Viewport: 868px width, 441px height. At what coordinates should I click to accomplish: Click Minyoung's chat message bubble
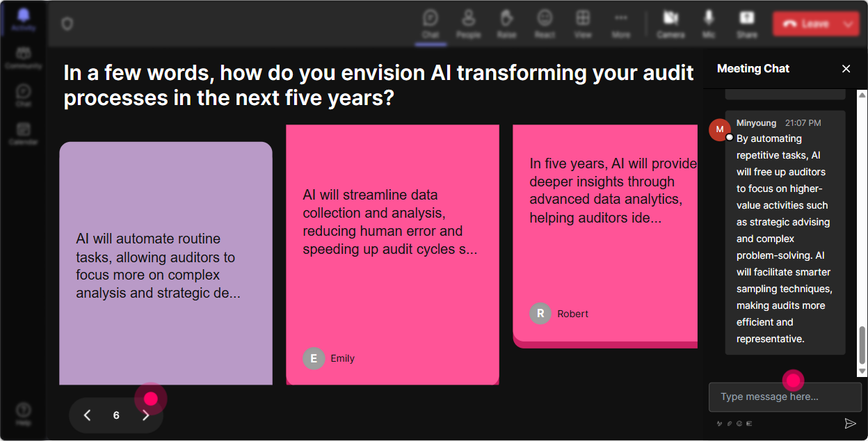(x=785, y=233)
